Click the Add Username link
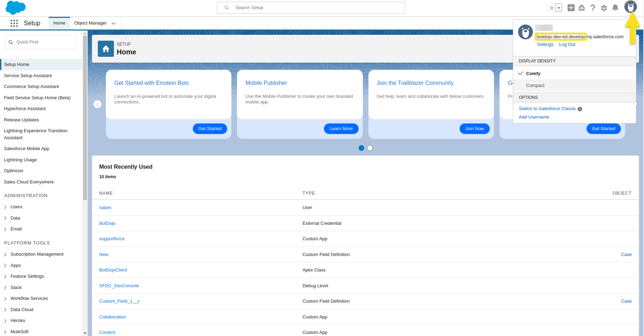Screen dimensions: 644x336 point(534,117)
